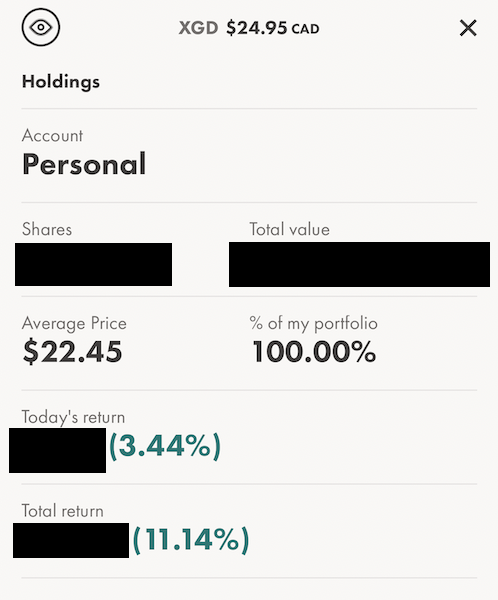498x600 pixels.
Task: Tap the Shares label
Action: (47, 229)
